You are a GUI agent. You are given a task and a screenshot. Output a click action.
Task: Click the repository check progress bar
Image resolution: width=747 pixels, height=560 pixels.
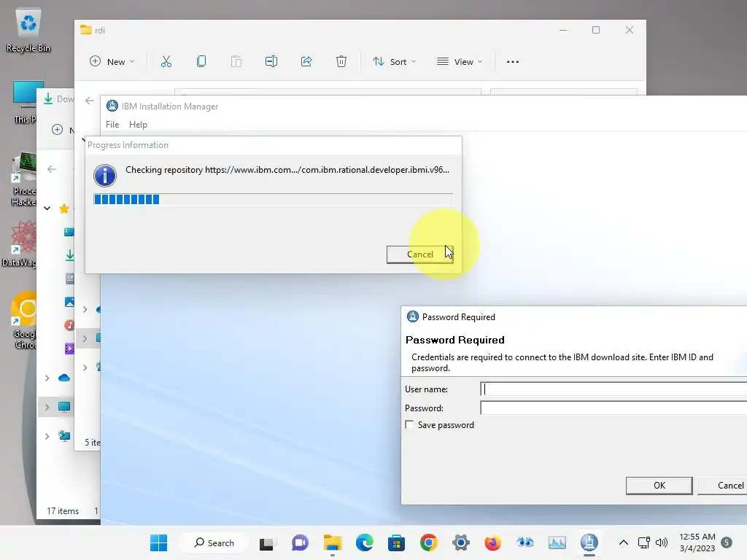[x=274, y=199]
